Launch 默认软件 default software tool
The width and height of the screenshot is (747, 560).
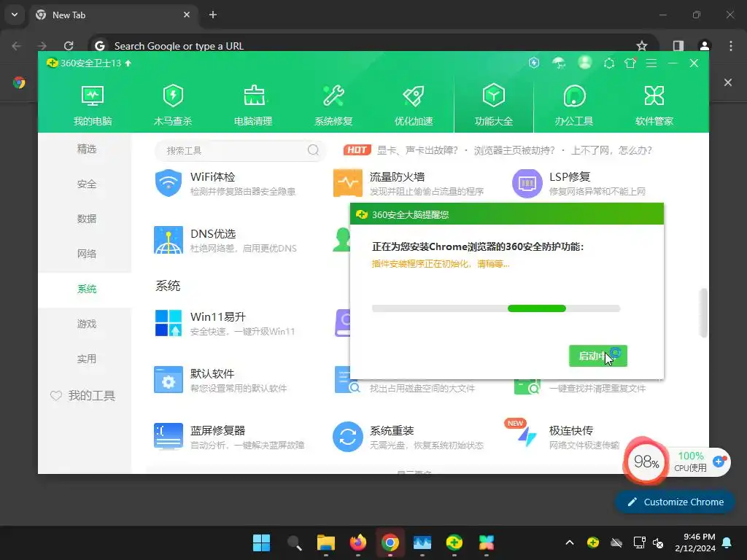[220, 380]
